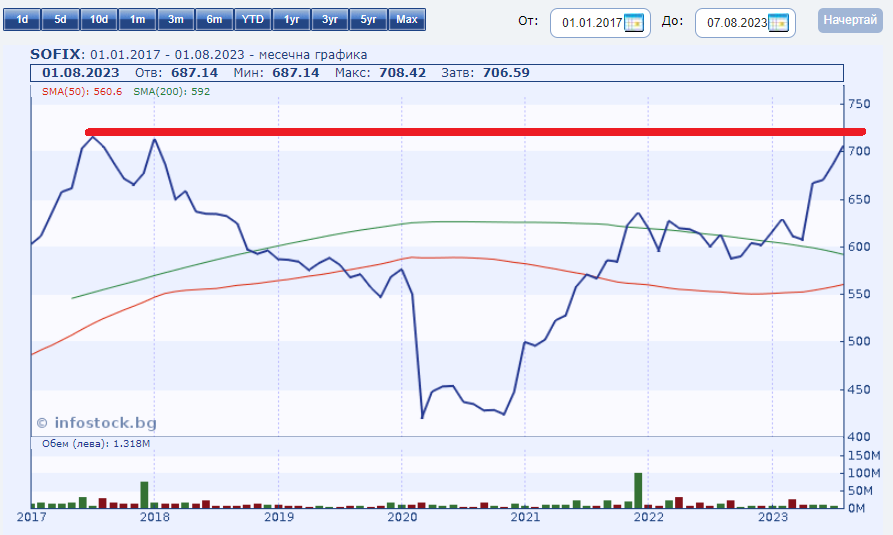Open calendar icon for end date
This screenshot has width=893, height=535.
[x=779, y=23]
